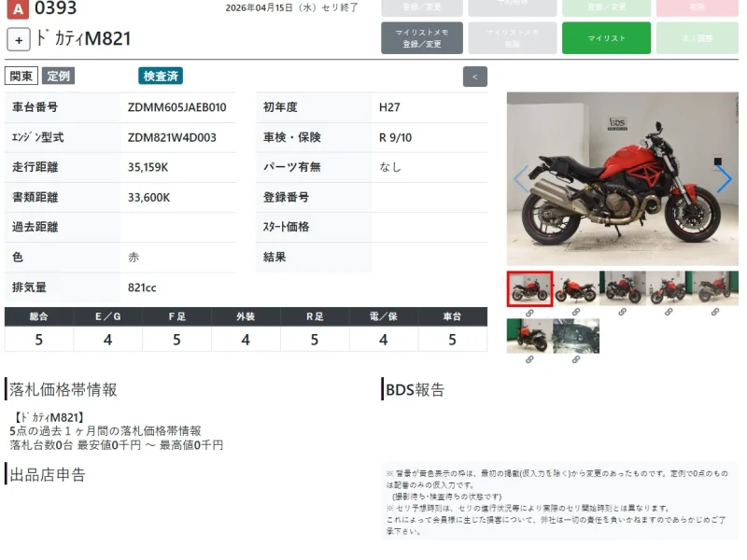Click the 出品店申告 heading
747x560 pixels.
tap(48, 475)
